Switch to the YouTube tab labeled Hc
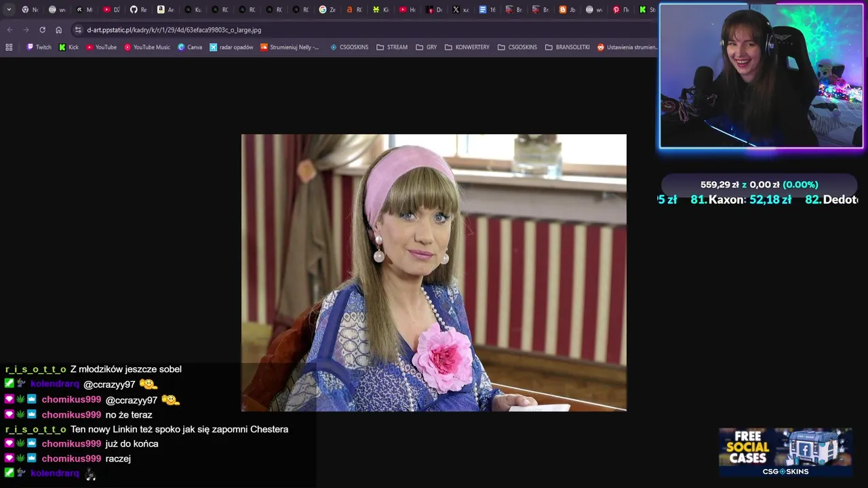Screen dimensions: 868x488 [407, 9]
